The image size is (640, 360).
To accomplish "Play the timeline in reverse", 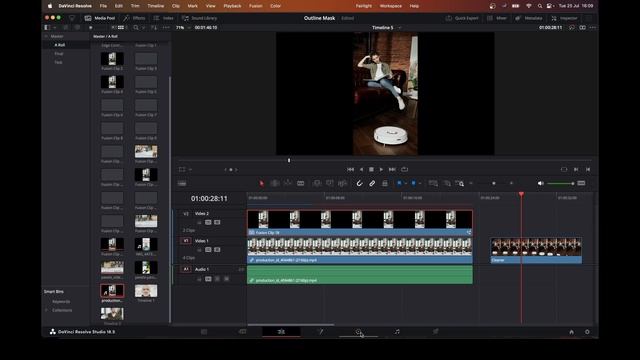I will click(x=361, y=169).
